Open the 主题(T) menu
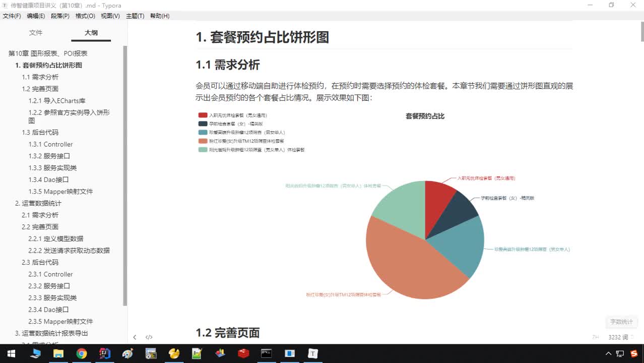Viewport: 644px width, 363px height. coord(135,16)
